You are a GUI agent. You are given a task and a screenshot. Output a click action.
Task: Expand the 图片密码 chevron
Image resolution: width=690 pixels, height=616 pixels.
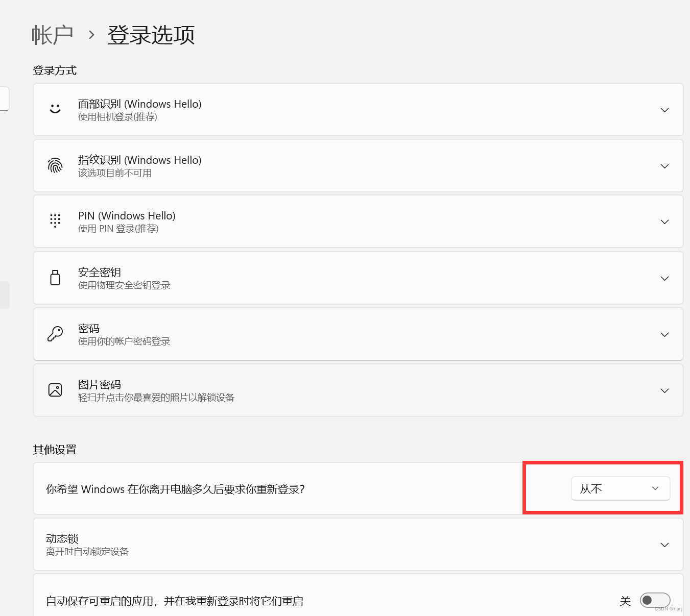click(x=664, y=390)
